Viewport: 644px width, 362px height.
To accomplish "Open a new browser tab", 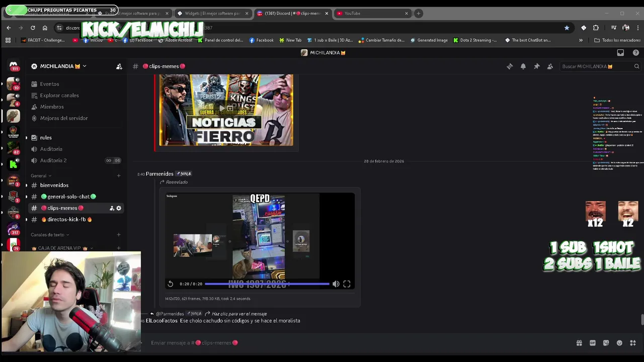I will click(x=419, y=13).
